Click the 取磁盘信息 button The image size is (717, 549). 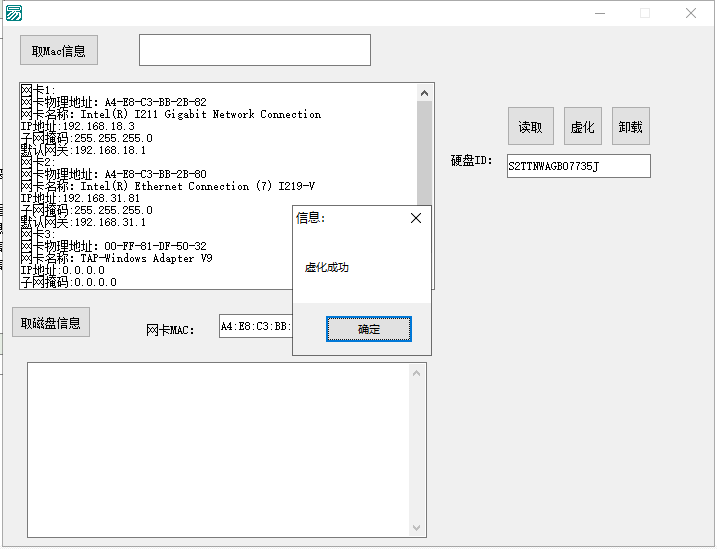tap(51, 323)
